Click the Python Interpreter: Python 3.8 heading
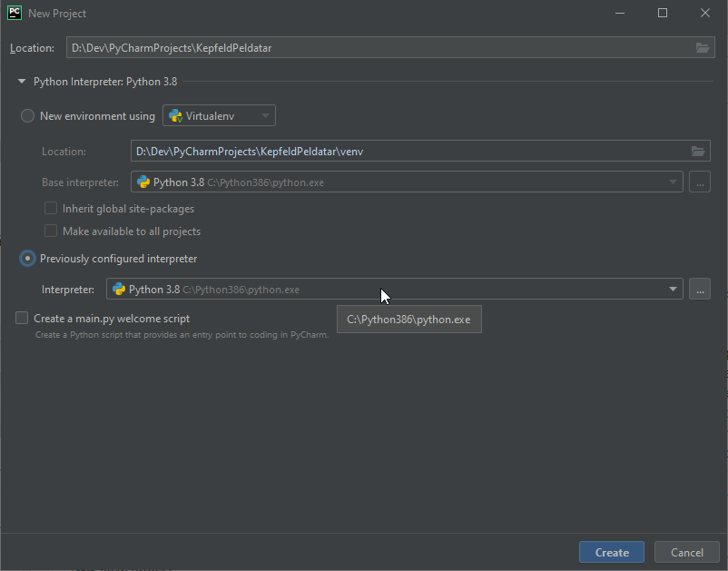728x571 pixels. click(x=105, y=82)
